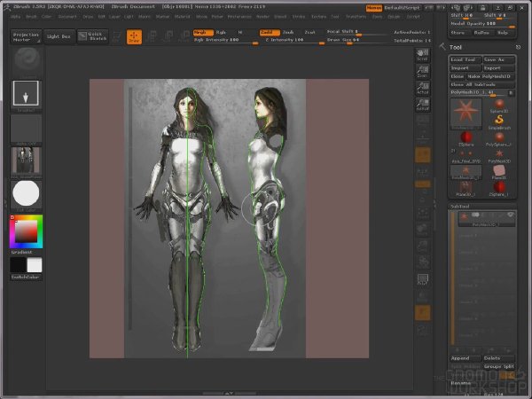532x399 pixels.
Task: Select the PolySphere_1 tool icon
Action: [498, 139]
